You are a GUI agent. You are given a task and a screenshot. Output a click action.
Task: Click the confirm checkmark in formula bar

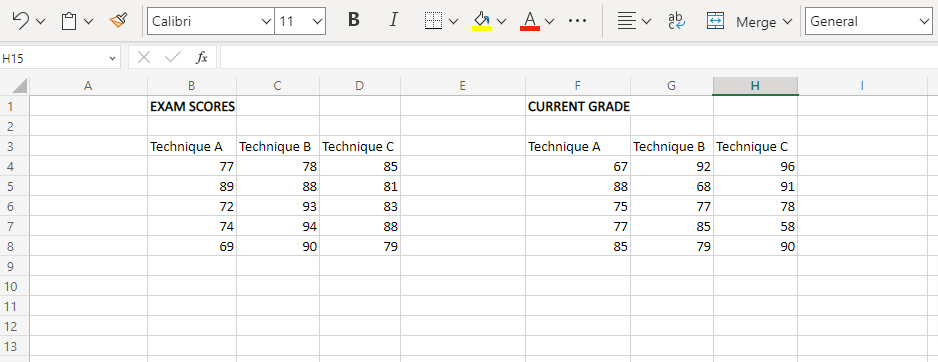(x=173, y=57)
